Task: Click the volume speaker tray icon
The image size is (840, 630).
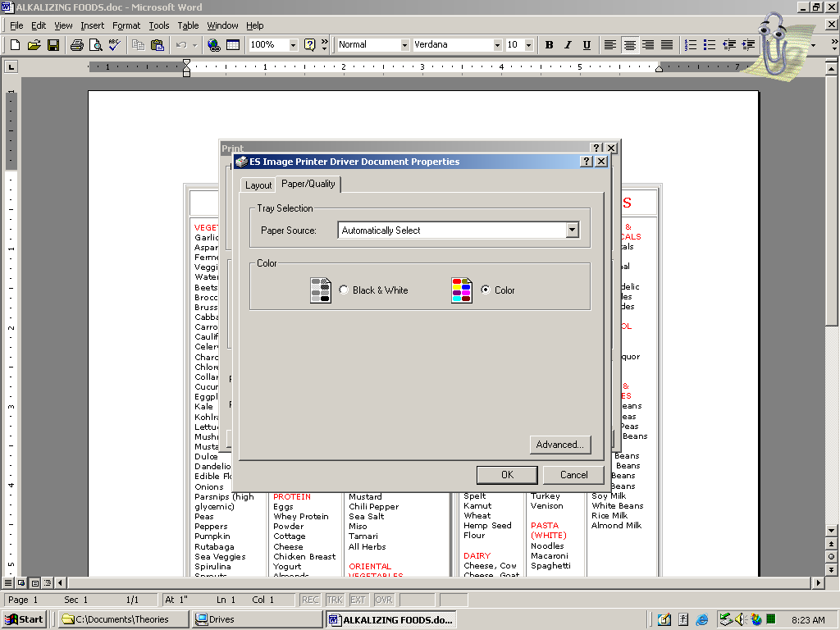Action: coord(741,619)
